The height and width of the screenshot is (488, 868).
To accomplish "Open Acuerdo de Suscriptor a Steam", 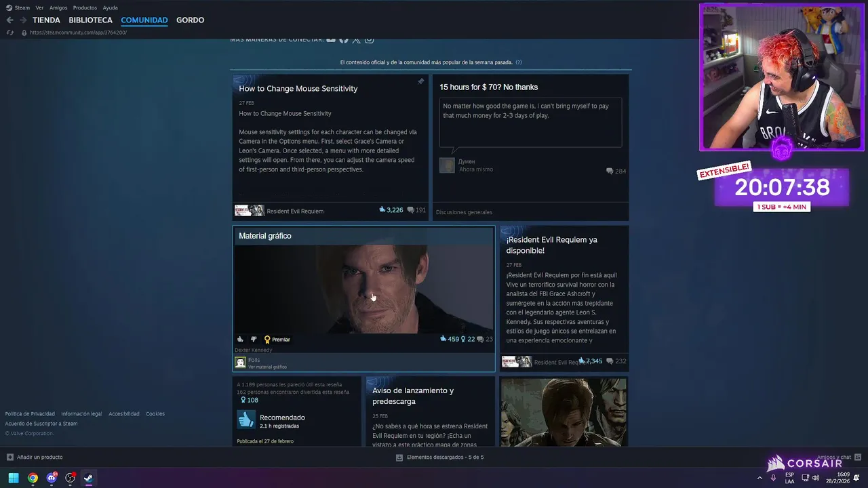I will pyautogui.click(x=41, y=424).
